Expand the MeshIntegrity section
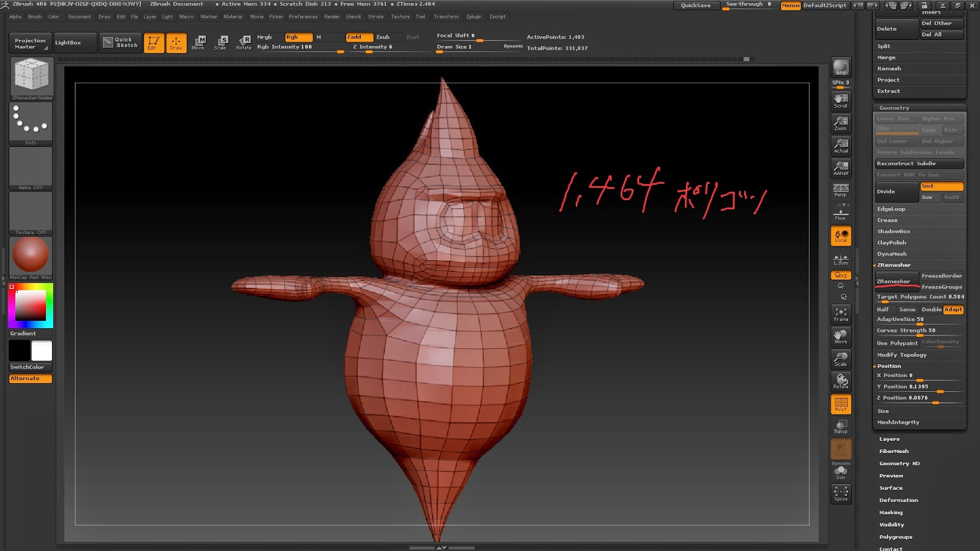This screenshot has height=551, width=980. pyautogui.click(x=898, y=422)
